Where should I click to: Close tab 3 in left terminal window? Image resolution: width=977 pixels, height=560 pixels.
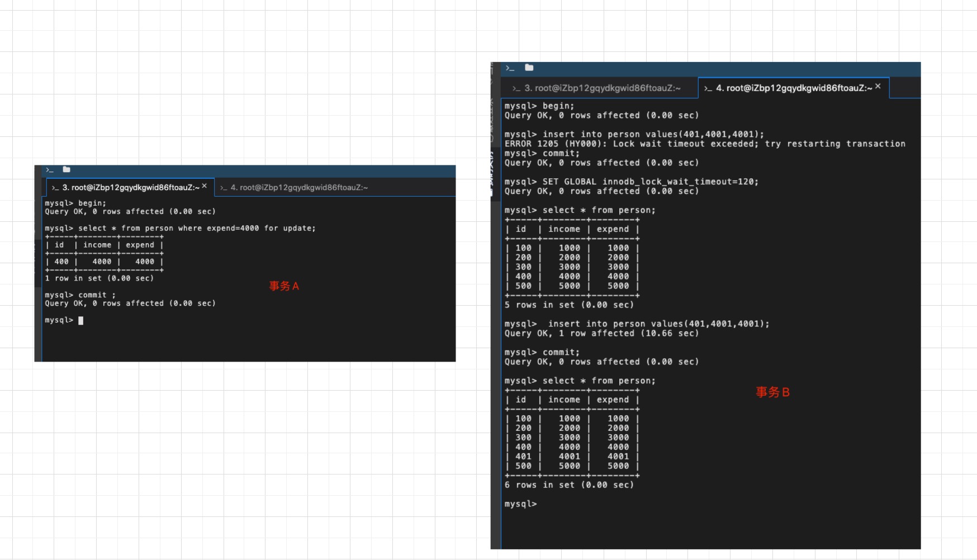pyautogui.click(x=205, y=186)
